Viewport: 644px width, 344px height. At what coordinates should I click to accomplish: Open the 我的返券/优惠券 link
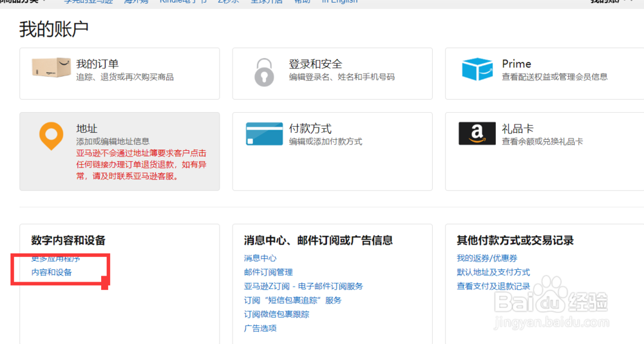click(x=487, y=258)
